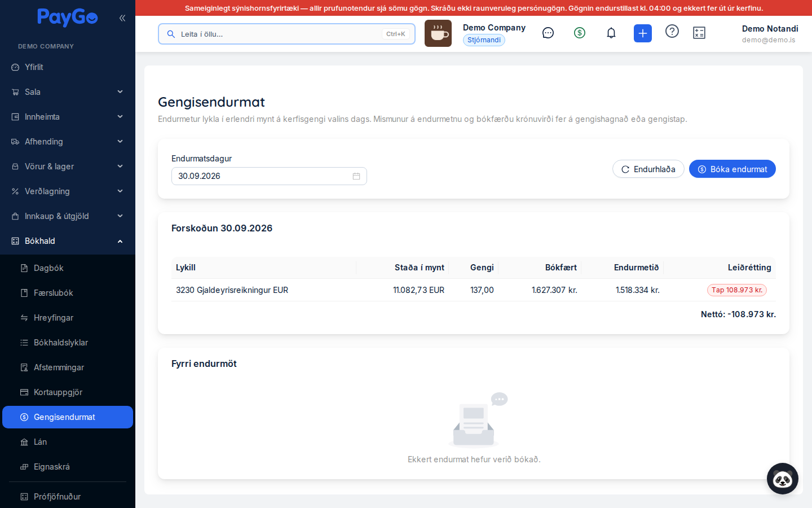This screenshot has height=508, width=812.
Task: Click the Bóka endurmat button
Action: pyautogui.click(x=732, y=169)
